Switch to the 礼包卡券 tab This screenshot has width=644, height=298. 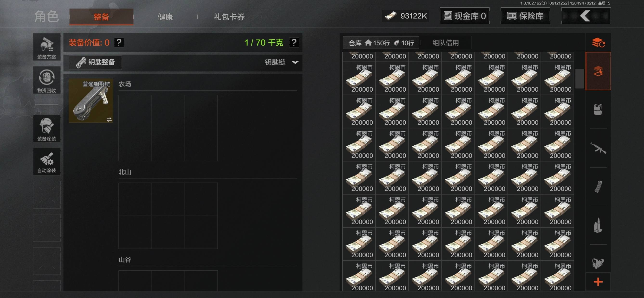coord(229,17)
